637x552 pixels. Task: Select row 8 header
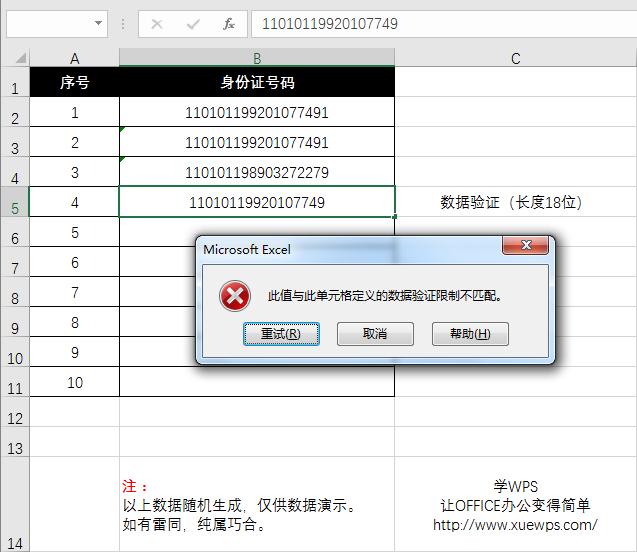pyautogui.click(x=15, y=292)
